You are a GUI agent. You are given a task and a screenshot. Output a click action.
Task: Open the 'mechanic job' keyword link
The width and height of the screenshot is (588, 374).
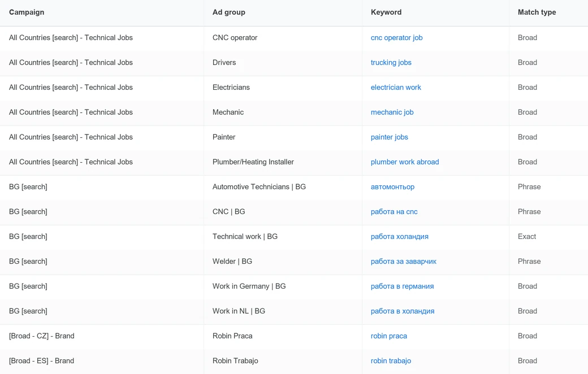[392, 112]
